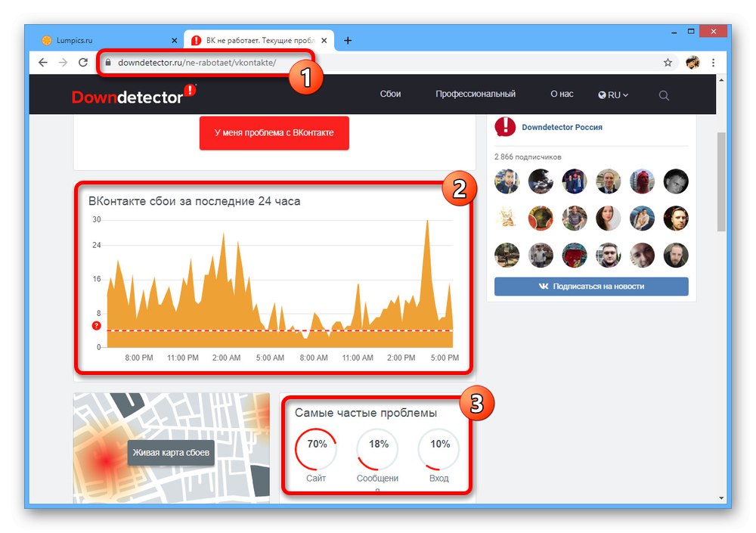Click the padlock icon in address bar
This screenshot has width=756, height=533.
coord(108,62)
